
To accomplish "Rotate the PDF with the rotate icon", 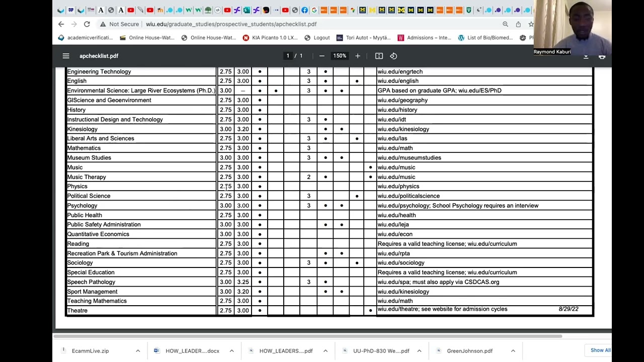I will coord(393,56).
